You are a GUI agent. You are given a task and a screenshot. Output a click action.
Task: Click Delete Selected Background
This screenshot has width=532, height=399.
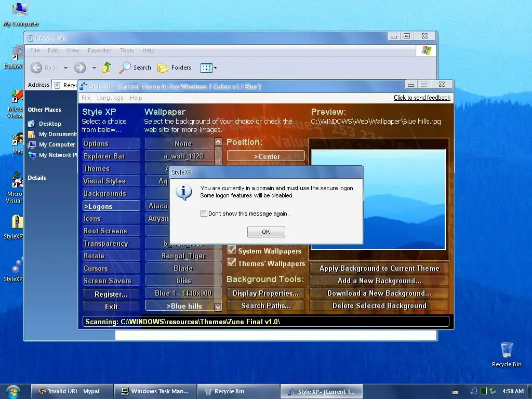(379, 305)
